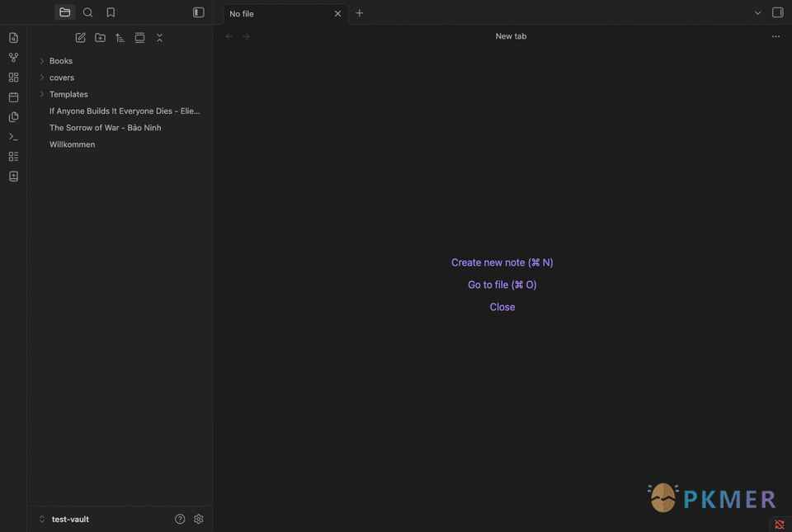Switch to the bookmarks panel
This screenshot has height=532, width=792.
111,12
